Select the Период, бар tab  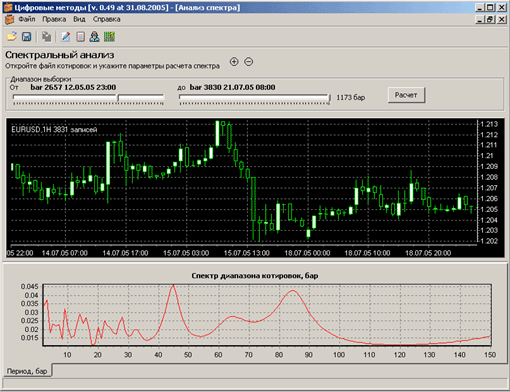pos(27,371)
